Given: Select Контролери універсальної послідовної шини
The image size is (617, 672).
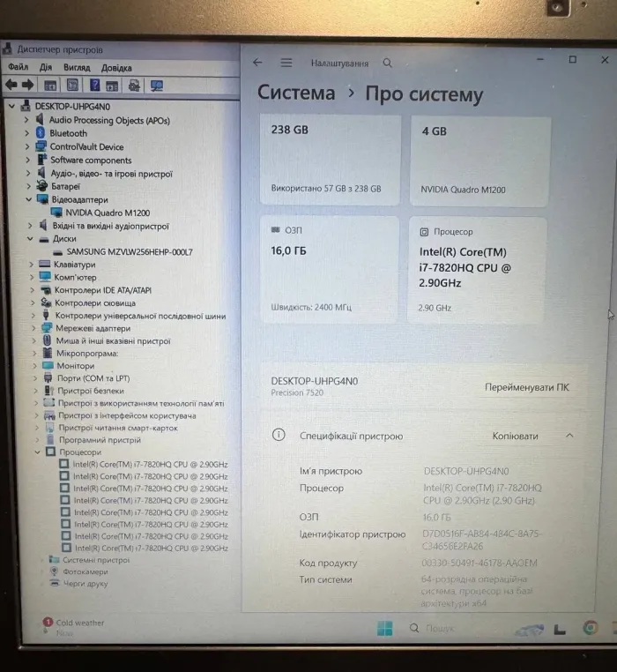Looking at the screenshot, I should click(140, 316).
